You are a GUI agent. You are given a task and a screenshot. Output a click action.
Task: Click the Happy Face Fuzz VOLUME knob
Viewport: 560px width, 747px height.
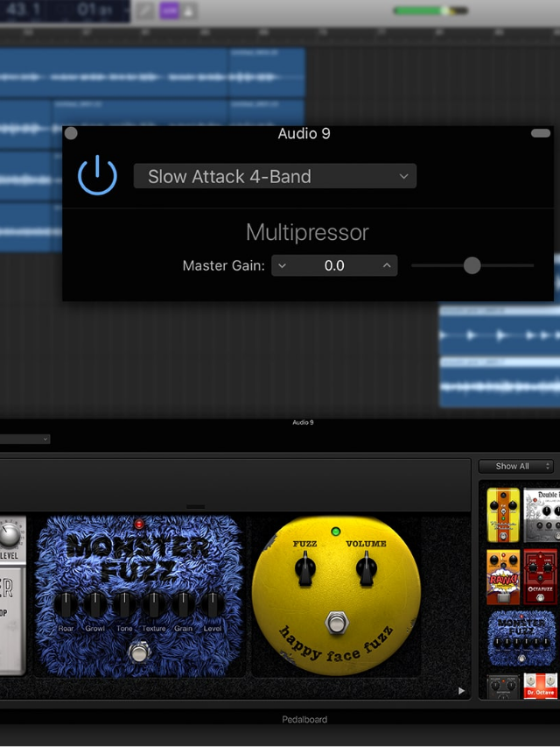tap(367, 568)
